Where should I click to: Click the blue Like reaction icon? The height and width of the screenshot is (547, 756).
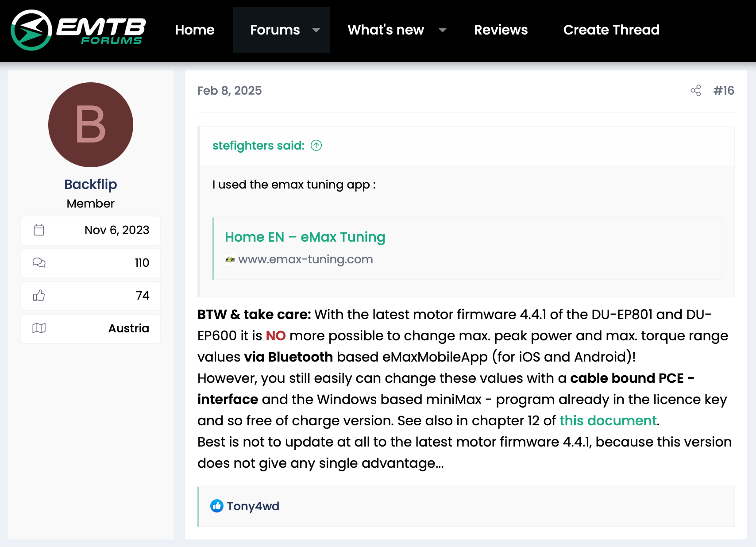tap(217, 506)
